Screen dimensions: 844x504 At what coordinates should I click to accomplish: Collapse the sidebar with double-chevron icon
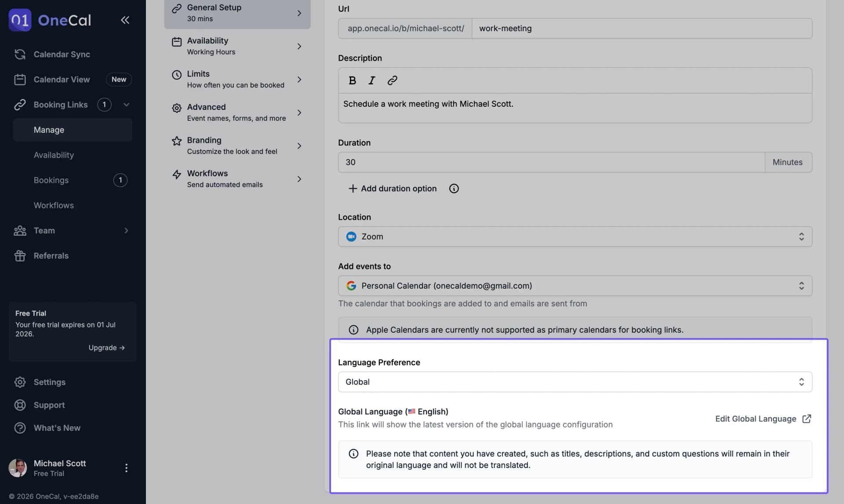pyautogui.click(x=125, y=20)
